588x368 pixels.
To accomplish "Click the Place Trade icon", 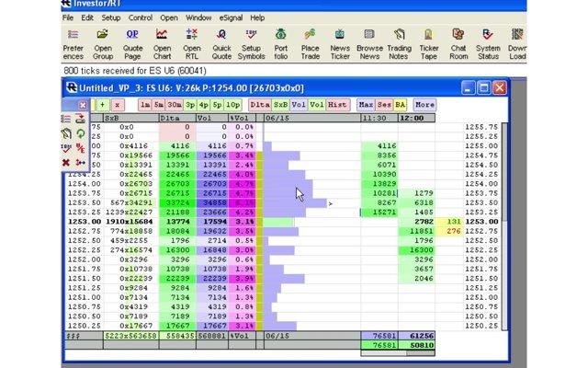I will coord(311,44).
